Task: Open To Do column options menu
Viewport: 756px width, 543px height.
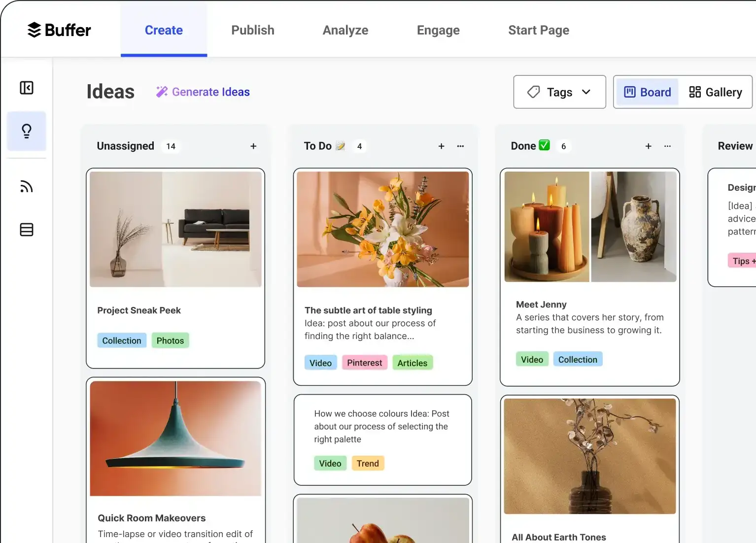Action: point(460,146)
